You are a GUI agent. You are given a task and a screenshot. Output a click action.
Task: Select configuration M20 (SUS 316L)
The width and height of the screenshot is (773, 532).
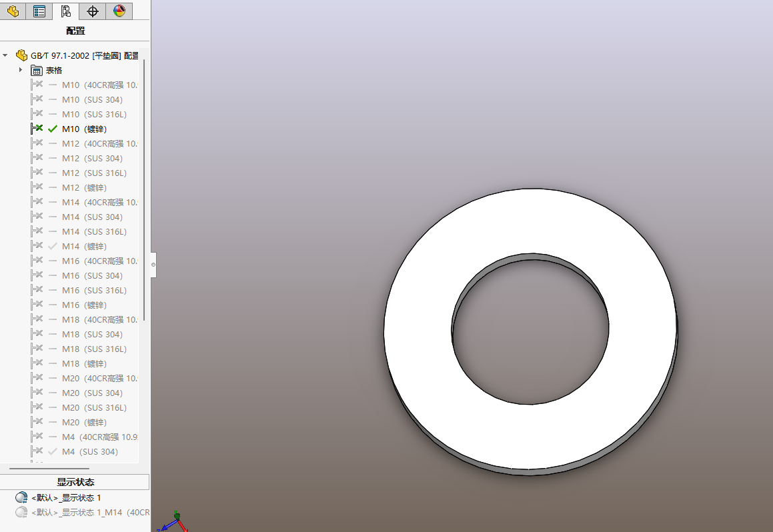pos(94,407)
